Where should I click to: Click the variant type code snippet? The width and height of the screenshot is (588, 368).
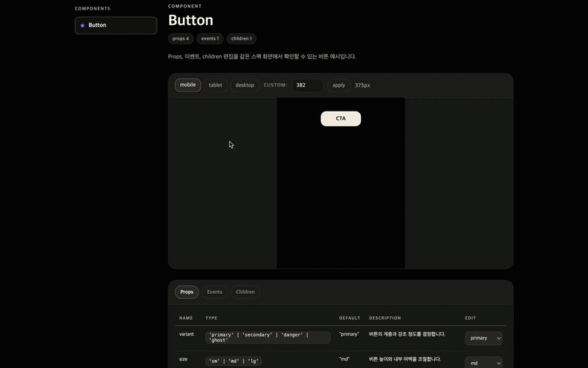pos(268,337)
